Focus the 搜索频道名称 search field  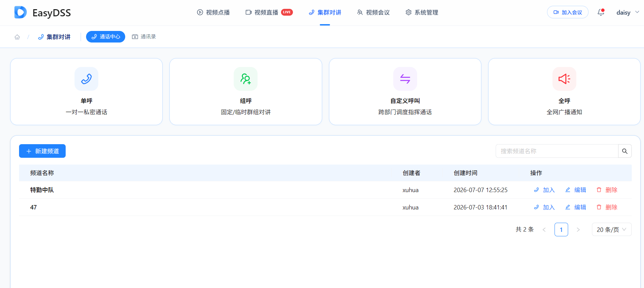click(557, 151)
